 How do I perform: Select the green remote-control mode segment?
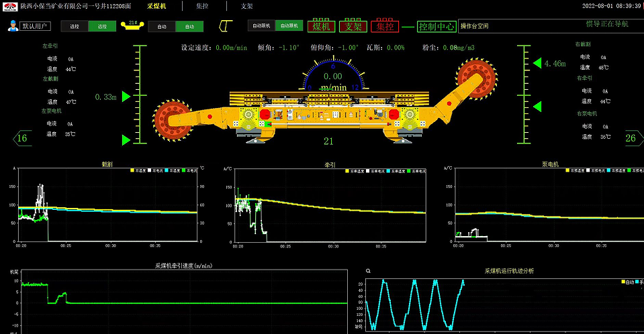click(102, 26)
